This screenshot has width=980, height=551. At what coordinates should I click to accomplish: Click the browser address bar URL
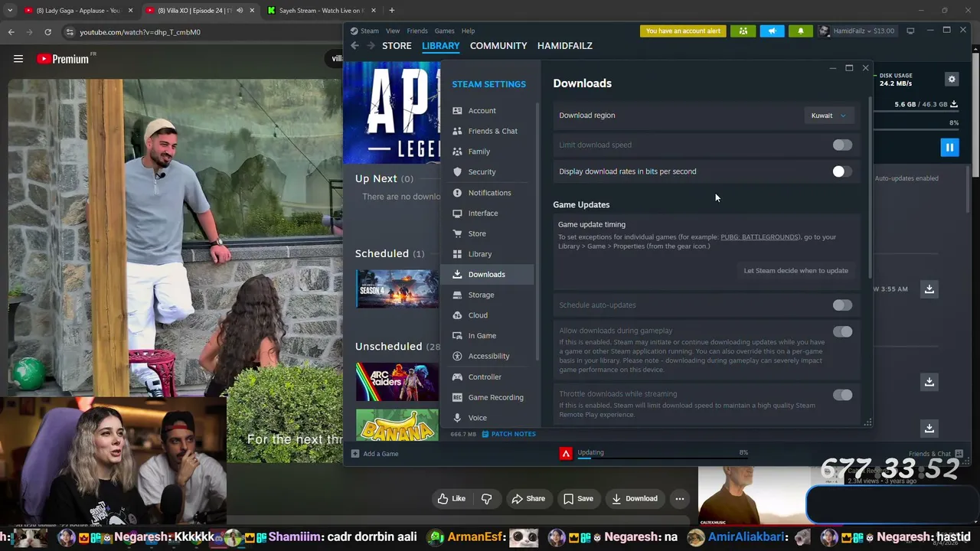click(x=140, y=32)
